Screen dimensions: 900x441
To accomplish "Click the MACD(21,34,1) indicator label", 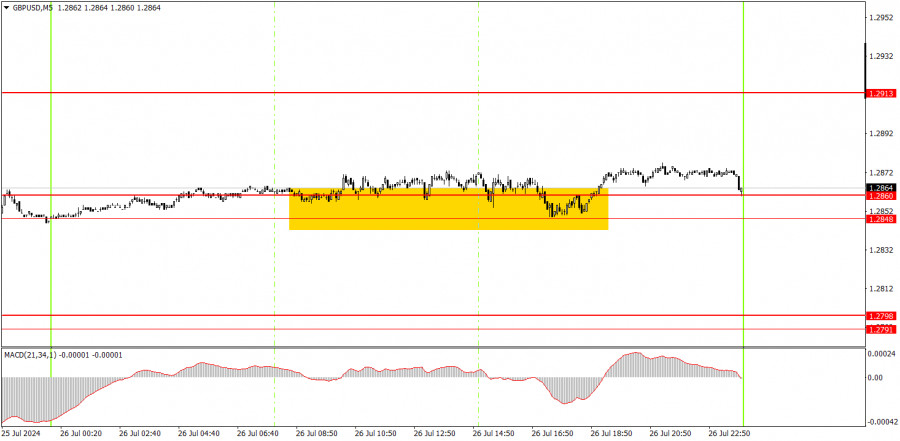I will pyautogui.click(x=30, y=355).
